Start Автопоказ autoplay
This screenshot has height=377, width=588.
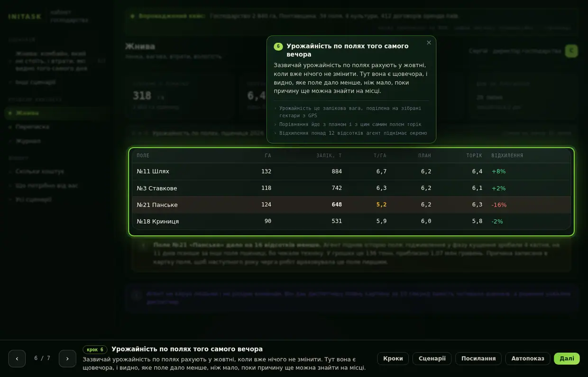528,358
